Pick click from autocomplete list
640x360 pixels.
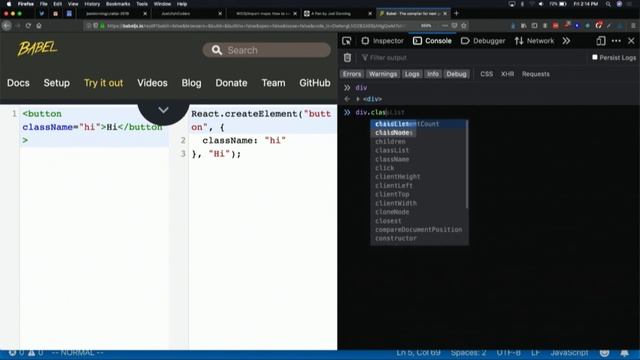coord(418,168)
